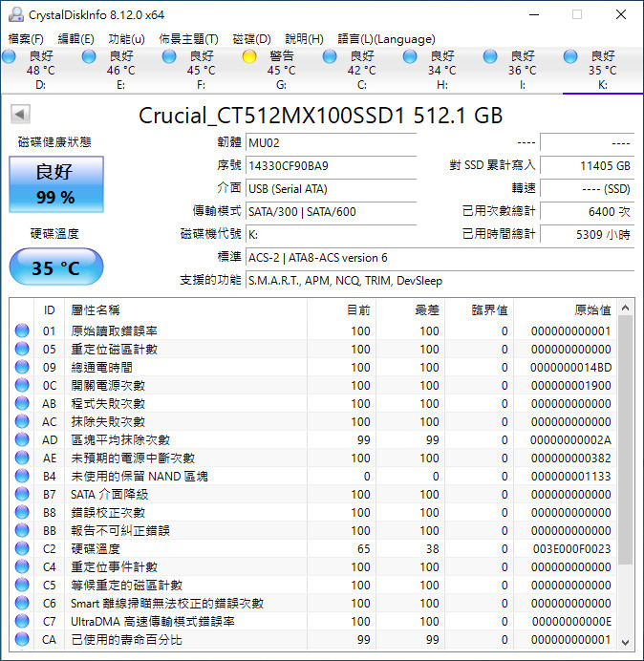The height and width of the screenshot is (661, 644).
Task: Click the 磁碟機代號 K: field
Action: coord(331,234)
